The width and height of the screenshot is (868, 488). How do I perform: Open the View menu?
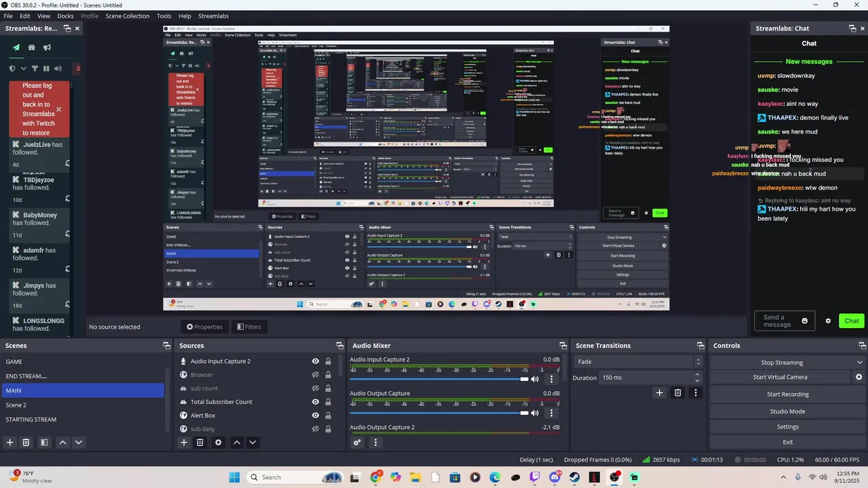43,16
